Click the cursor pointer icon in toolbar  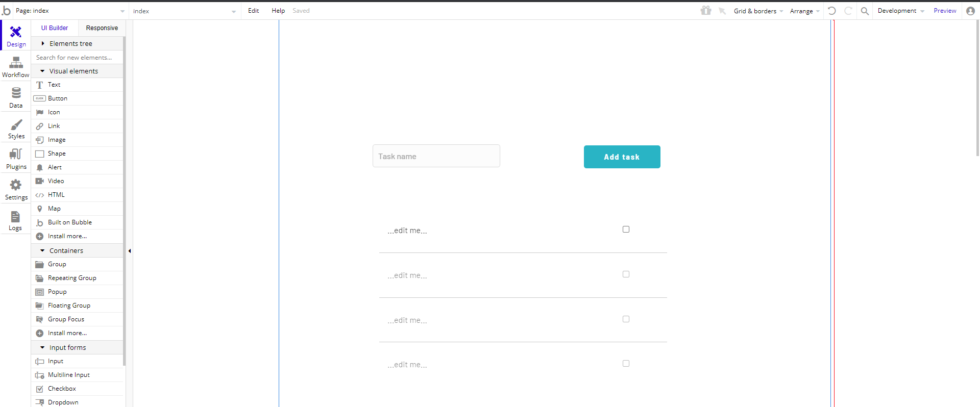[722, 11]
